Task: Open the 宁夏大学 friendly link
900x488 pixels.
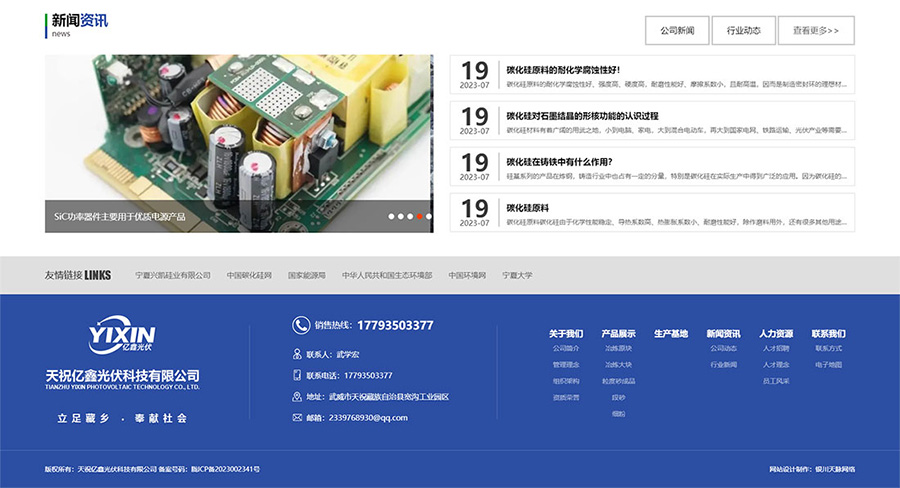Action: pos(517,275)
